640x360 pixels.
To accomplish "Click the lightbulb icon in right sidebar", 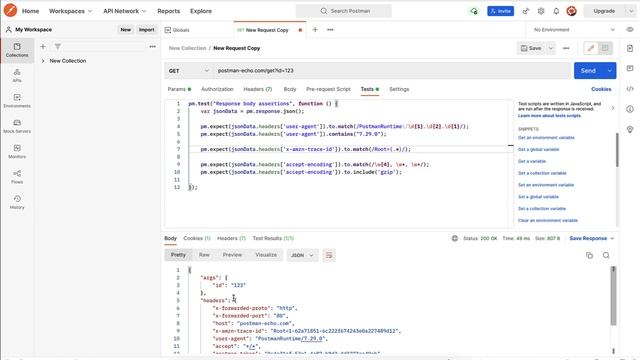I will tap(630, 129).
